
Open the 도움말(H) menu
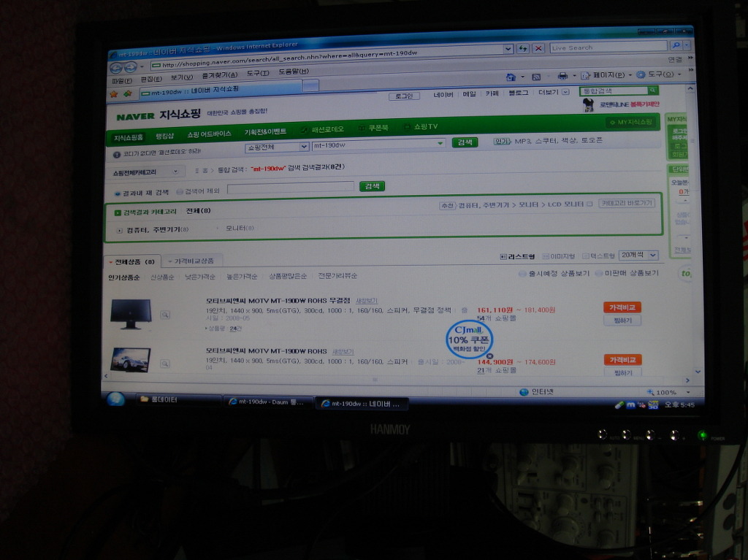click(x=294, y=72)
